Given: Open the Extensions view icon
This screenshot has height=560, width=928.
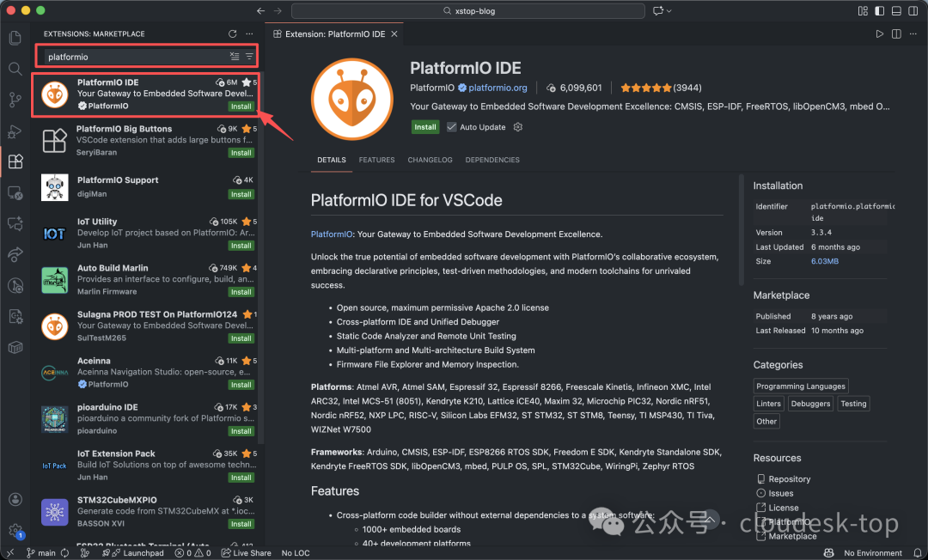Looking at the screenshot, I should (x=15, y=161).
